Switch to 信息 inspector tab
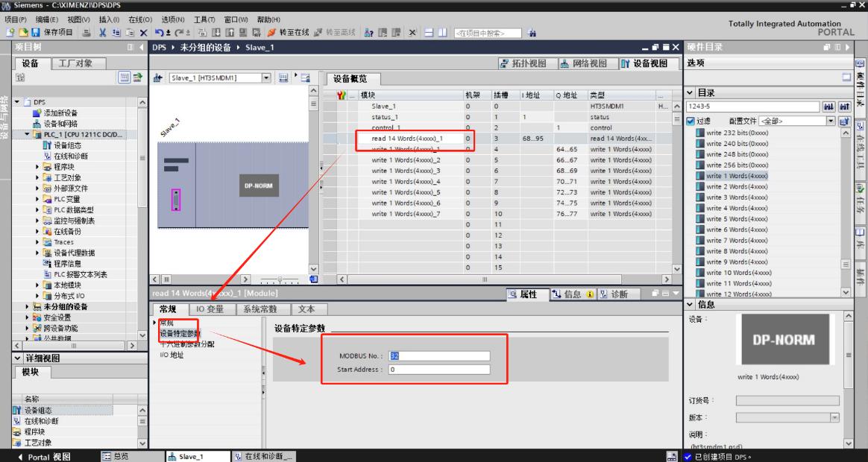 click(573, 294)
